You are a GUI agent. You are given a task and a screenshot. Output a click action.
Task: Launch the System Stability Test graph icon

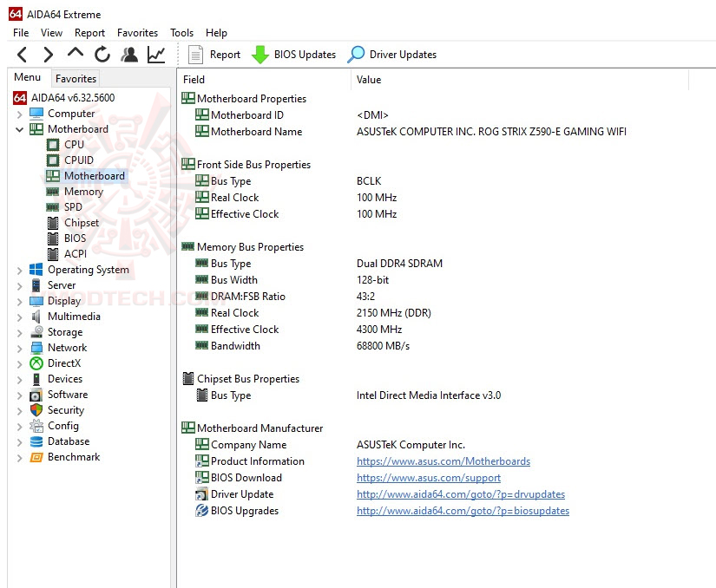155,54
